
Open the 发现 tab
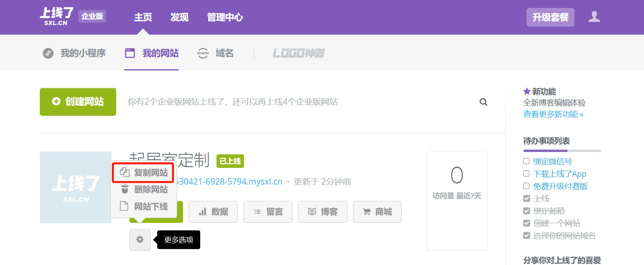180,17
